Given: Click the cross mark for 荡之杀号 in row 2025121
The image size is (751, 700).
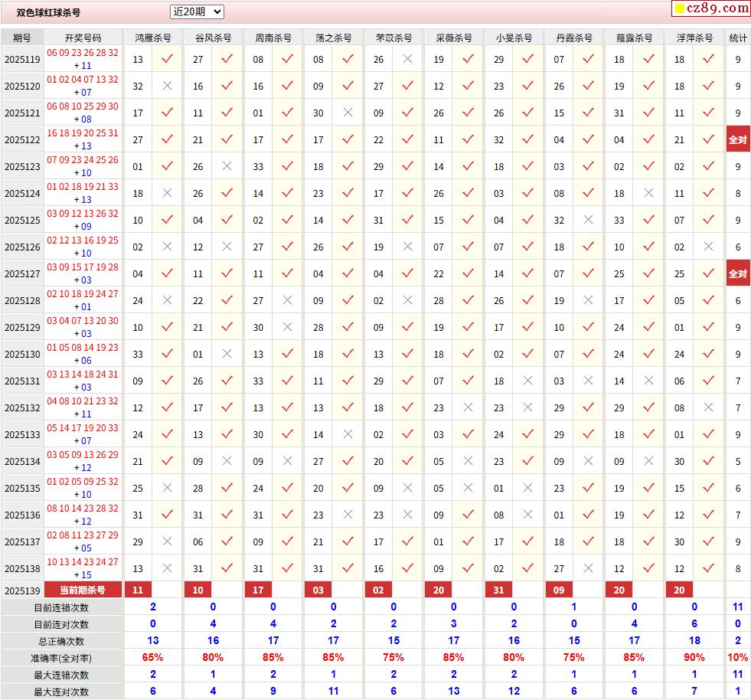Looking at the screenshot, I should pyautogui.click(x=348, y=113).
